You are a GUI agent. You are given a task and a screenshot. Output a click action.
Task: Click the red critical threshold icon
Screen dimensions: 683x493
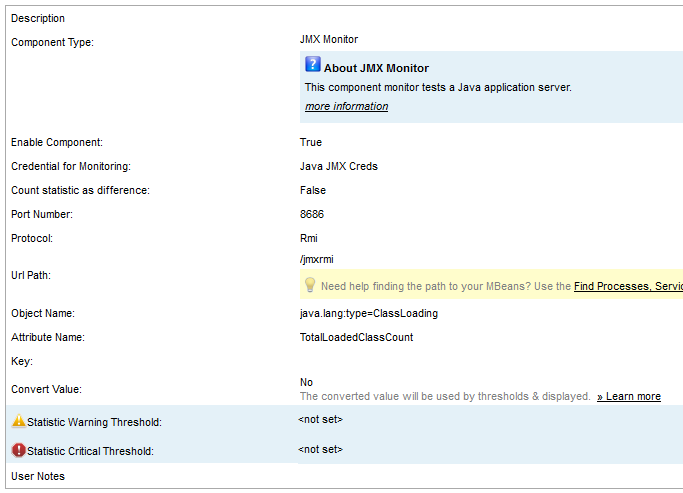pos(18,451)
